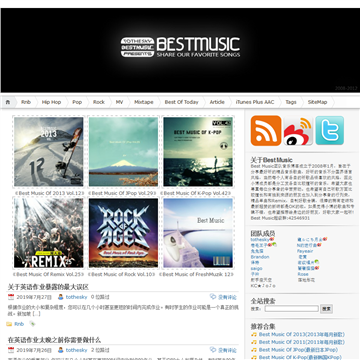This screenshot has height=360, width=360.
Task: Click the author avatar icon on the July 26 post
Action: (60, 350)
